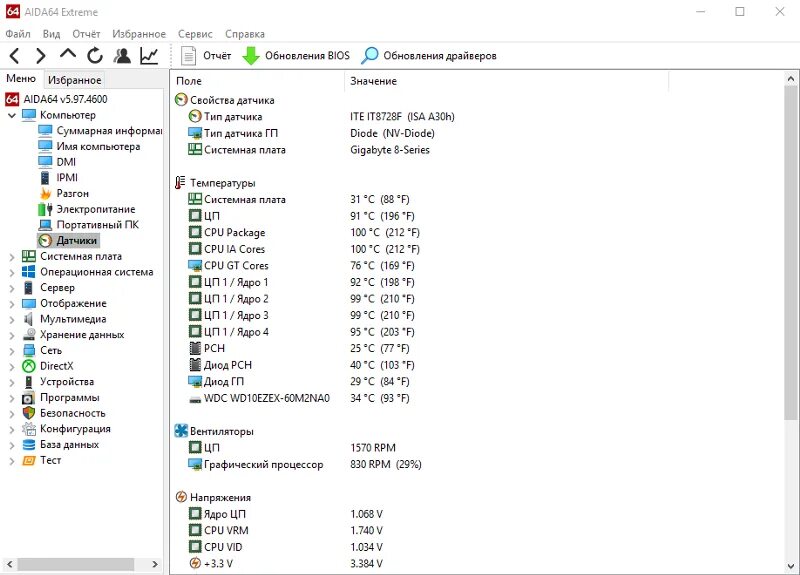Viewport: 800px width, 575px height.
Task: Click the up-level arrow icon in toolbar
Action: click(x=68, y=54)
